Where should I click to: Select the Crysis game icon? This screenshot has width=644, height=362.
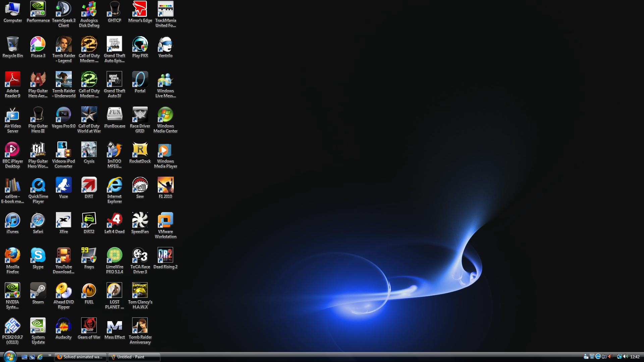pyautogui.click(x=89, y=150)
